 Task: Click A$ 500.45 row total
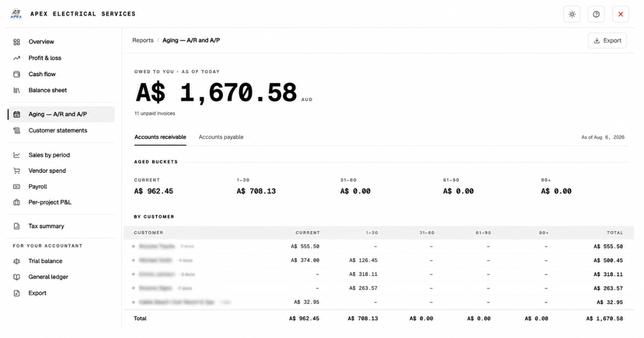609,260
